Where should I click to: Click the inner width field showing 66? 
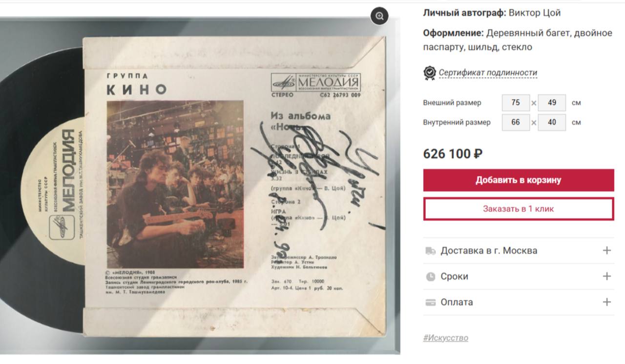coord(516,122)
